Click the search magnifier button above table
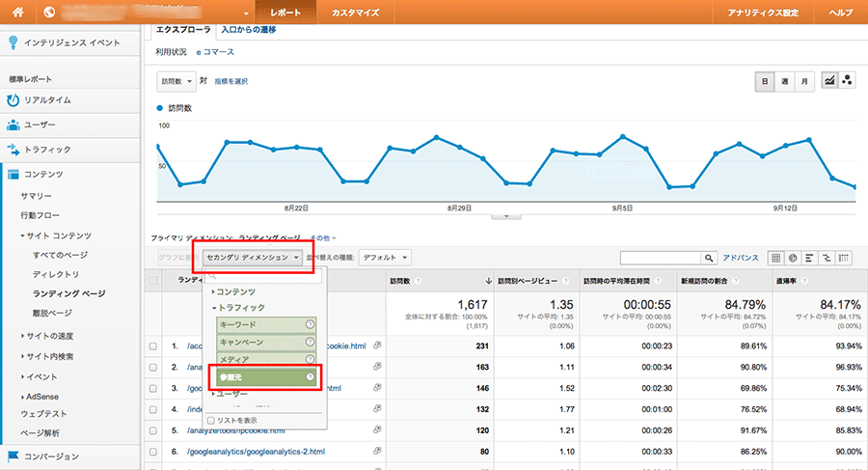This screenshot has height=470, width=868. point(709,258)
